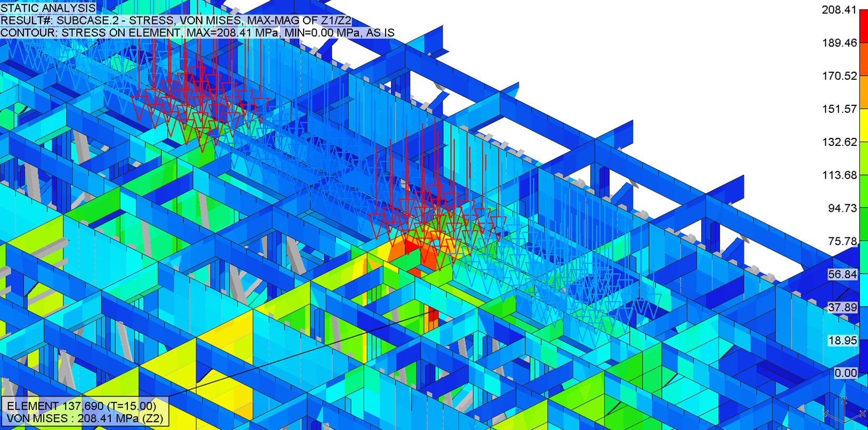Click the 56.84 legend value
868x430 pixels.
[x=842, y=274]
